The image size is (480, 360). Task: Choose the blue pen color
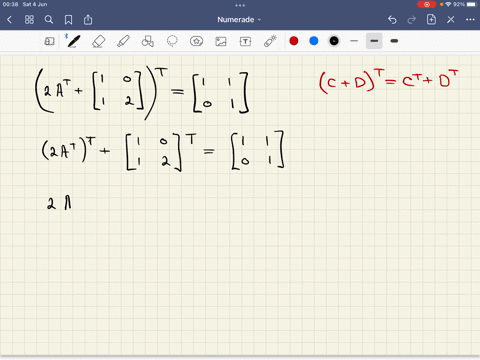coord(314,41)
